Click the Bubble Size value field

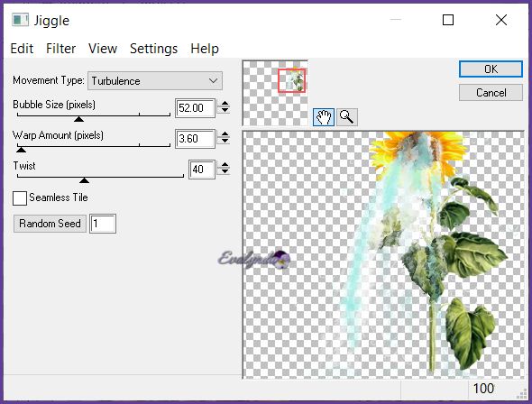pyautogui.click(x=195, y=108)
